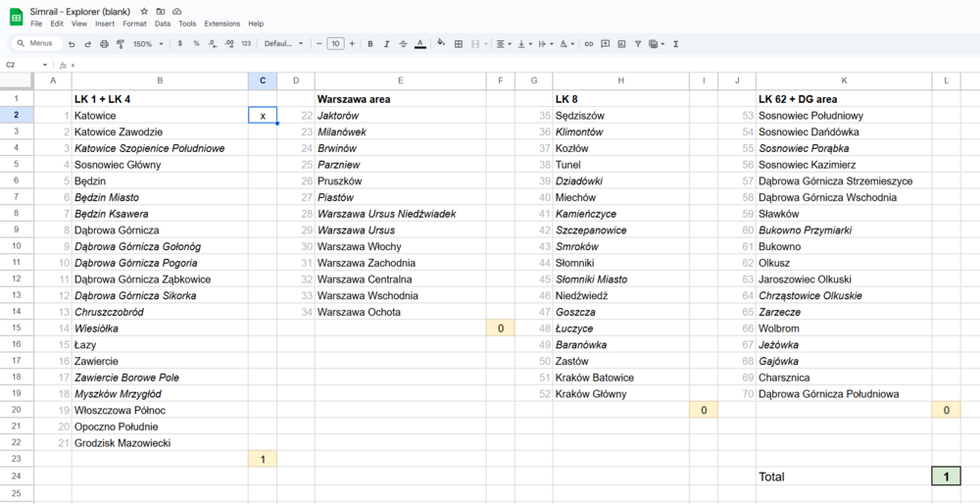
Task: Open the Extensions menu
Action: click(x=221, y=24)
